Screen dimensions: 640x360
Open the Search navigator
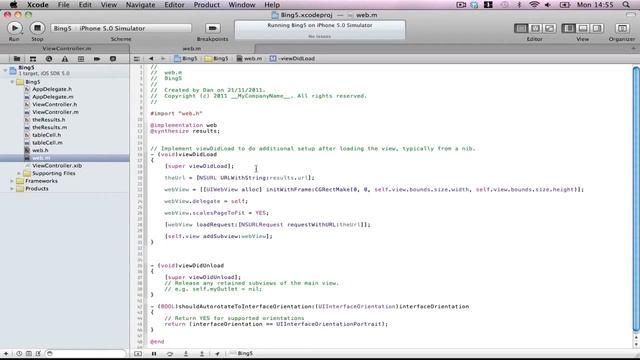tap(49, 59)
